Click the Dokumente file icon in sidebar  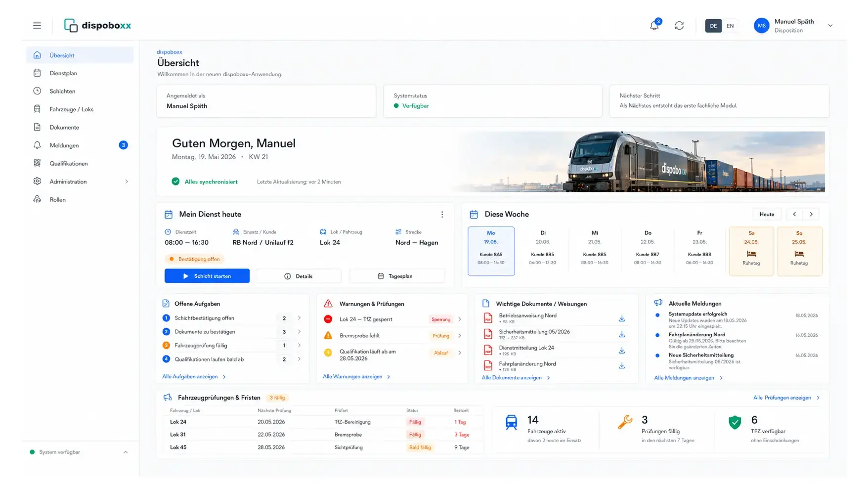[x=37, y=127]
